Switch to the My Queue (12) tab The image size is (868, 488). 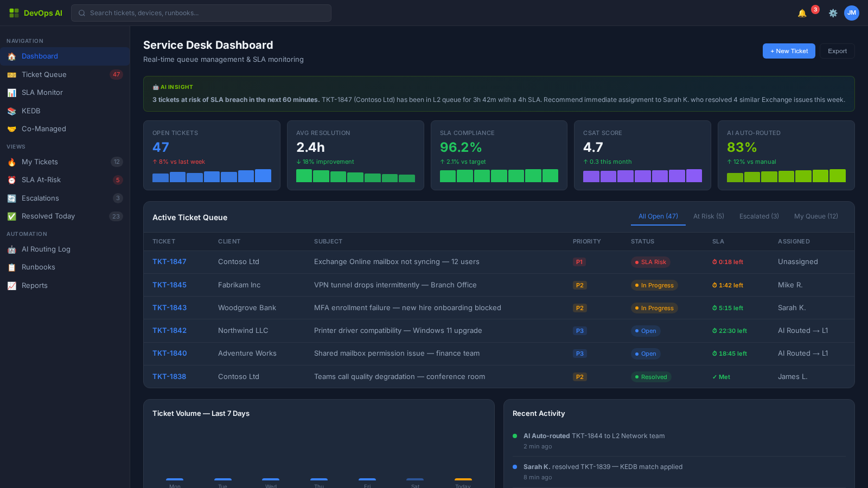pyautogui.click(x=816, y=216)
